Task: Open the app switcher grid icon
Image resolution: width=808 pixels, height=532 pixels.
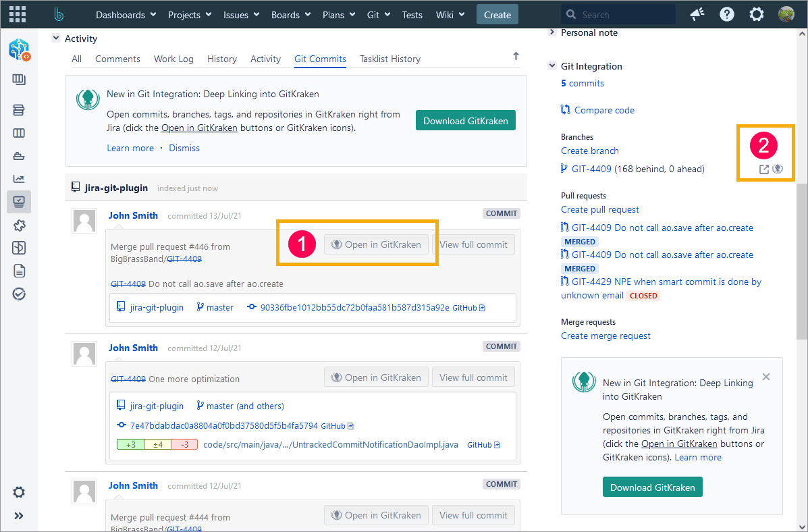Action: tap(18, 14)
